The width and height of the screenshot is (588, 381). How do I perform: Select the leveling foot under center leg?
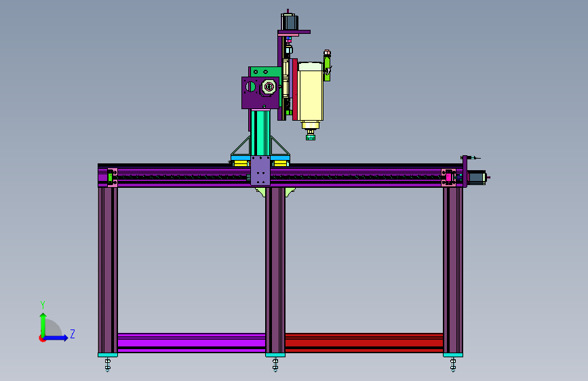coord(275,364)
